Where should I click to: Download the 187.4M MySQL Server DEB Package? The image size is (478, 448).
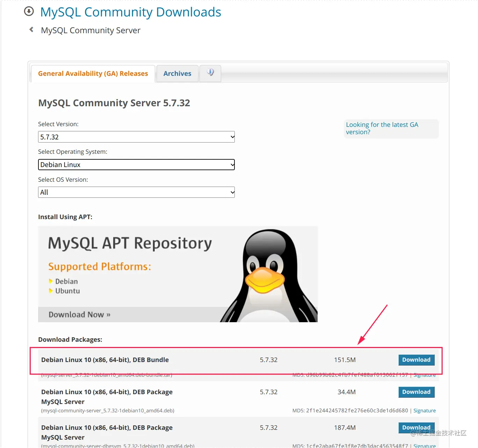point(417,428)
